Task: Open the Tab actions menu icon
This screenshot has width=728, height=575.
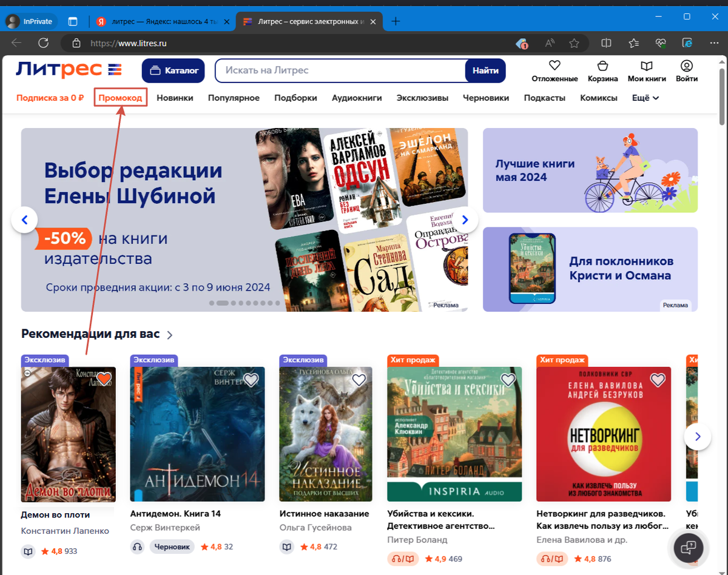Action: point(73,21)
